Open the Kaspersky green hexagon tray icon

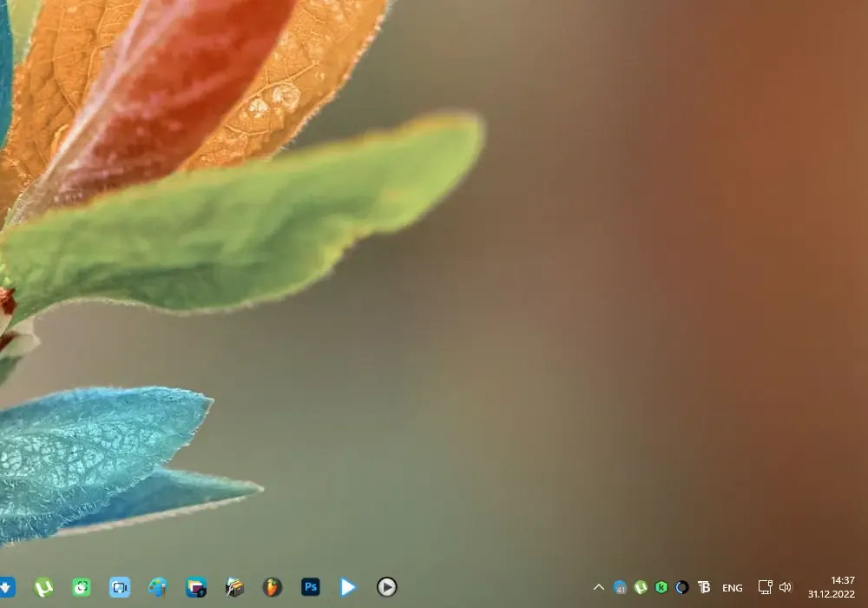pyautogui.click(x=661, y=587)
